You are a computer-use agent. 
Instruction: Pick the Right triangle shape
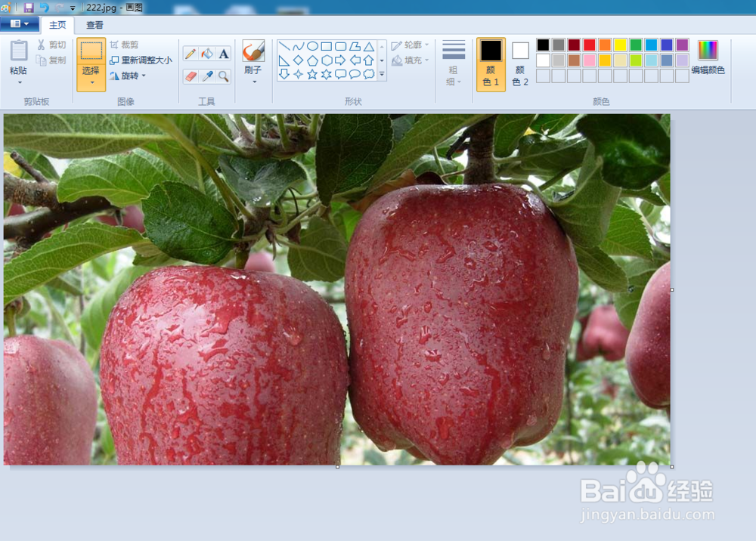(x=284, y=60)
